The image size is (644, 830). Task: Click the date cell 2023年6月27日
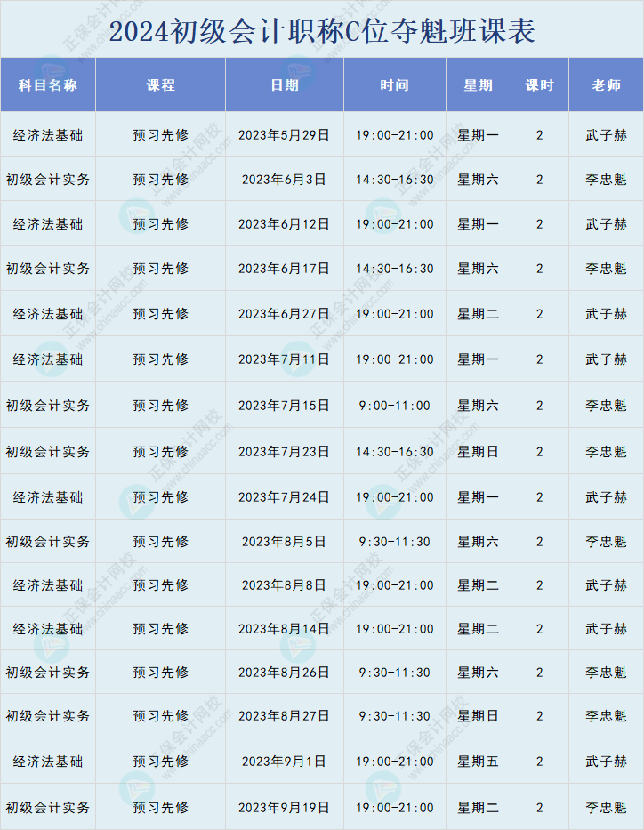point(284,314)
